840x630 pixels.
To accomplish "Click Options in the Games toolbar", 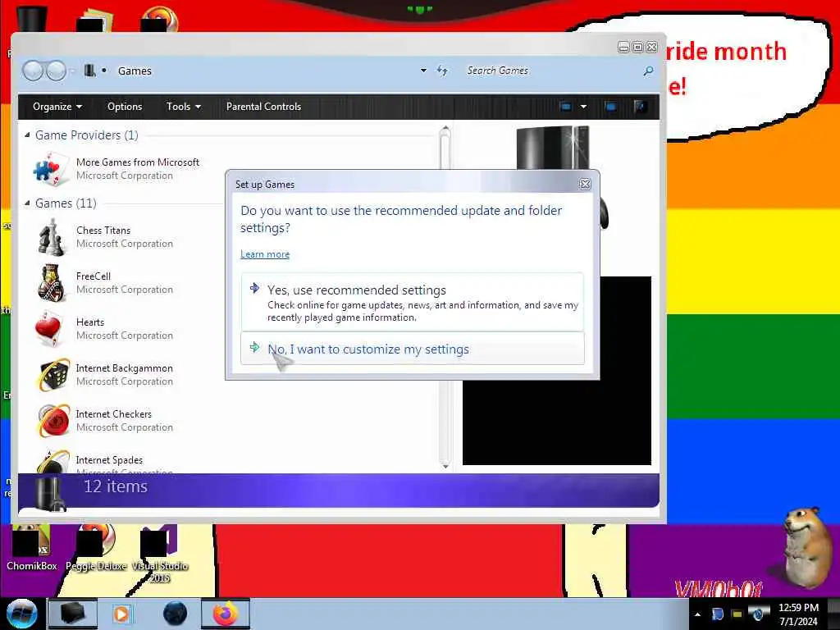I will 125,107.
